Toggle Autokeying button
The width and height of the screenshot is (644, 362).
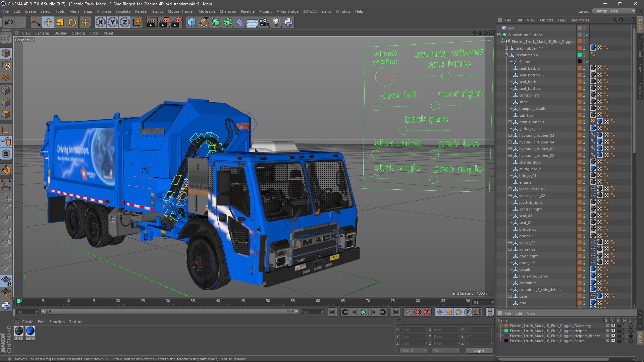pyautogui.click(x=418, y=312)
